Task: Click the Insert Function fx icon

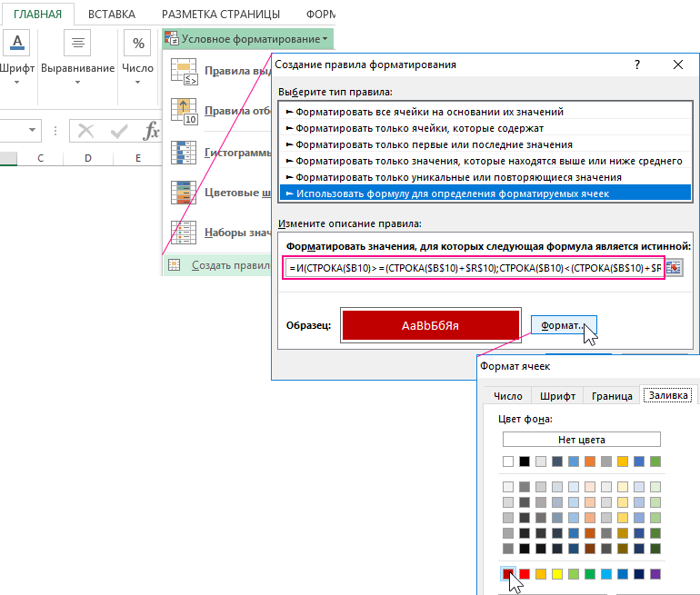Action: coord(151,131)
